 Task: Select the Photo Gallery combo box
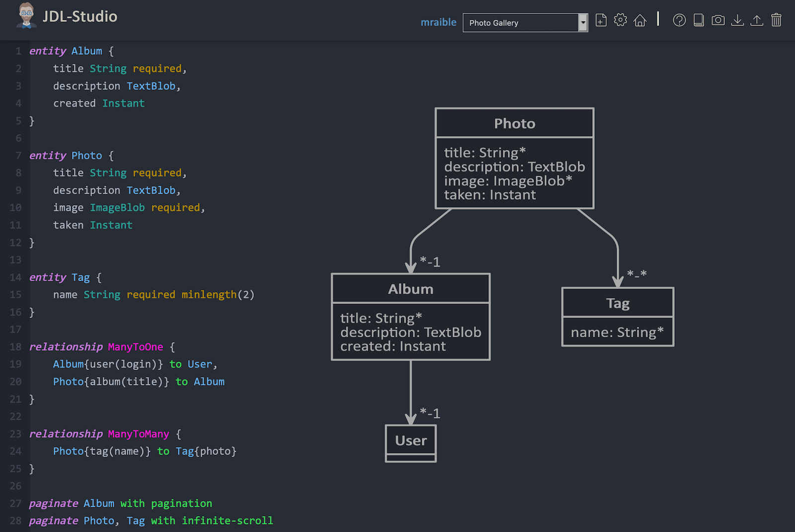(x=520, y=23)
